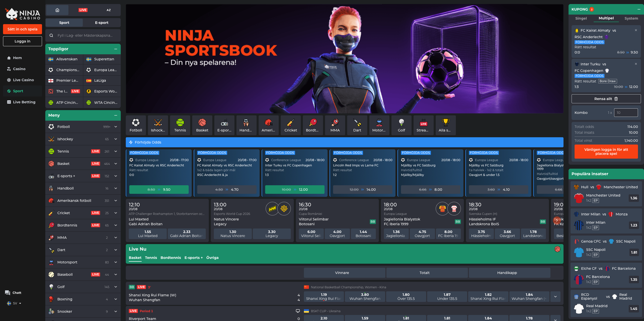
Task: Open video stream icon for Riverport Team match
Action: pyautogui.click(x=298, y=311)
